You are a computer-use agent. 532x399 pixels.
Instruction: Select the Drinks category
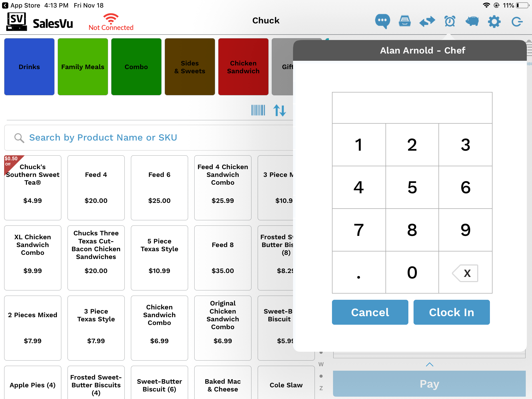click(29, 67)
